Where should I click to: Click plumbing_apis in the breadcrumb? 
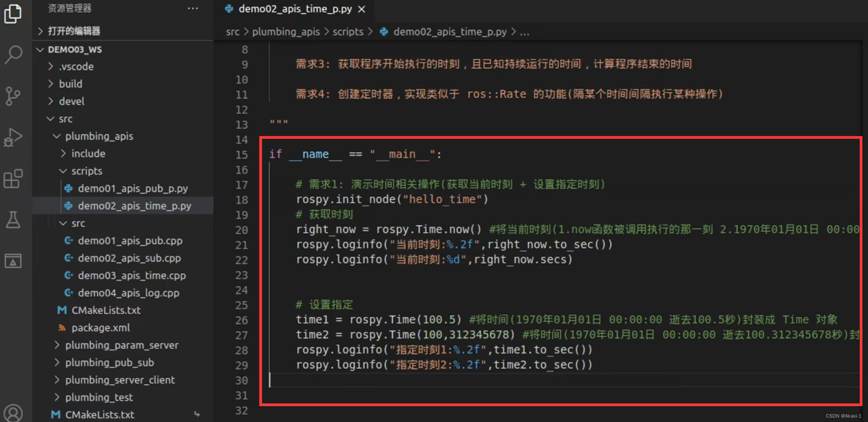coord(286,32)
